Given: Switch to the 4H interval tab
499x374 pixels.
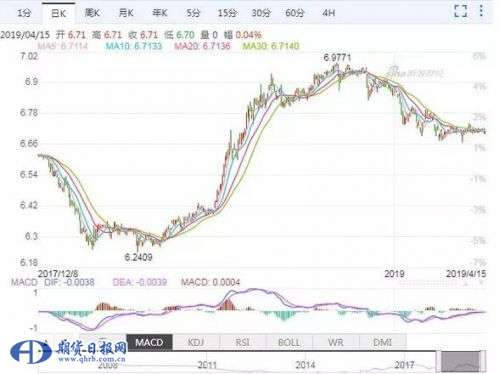Looking at the screenshot, I should click(329, 13).
